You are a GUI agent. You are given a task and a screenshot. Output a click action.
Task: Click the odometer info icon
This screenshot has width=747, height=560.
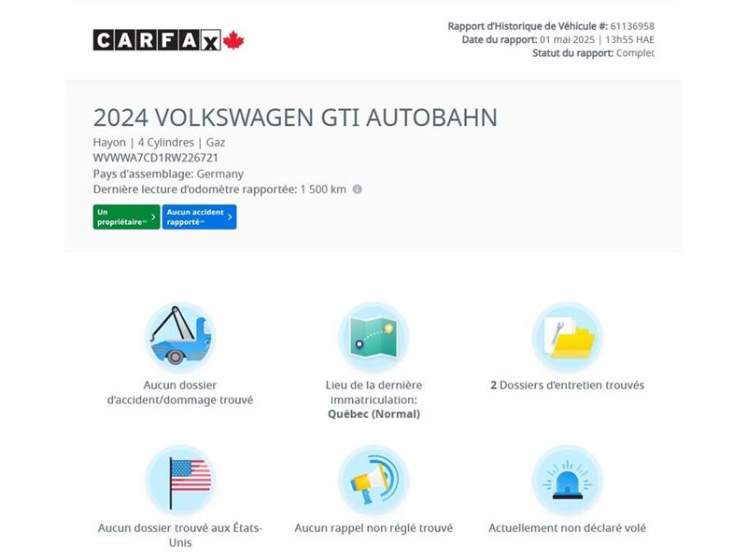tap(358, 189)
